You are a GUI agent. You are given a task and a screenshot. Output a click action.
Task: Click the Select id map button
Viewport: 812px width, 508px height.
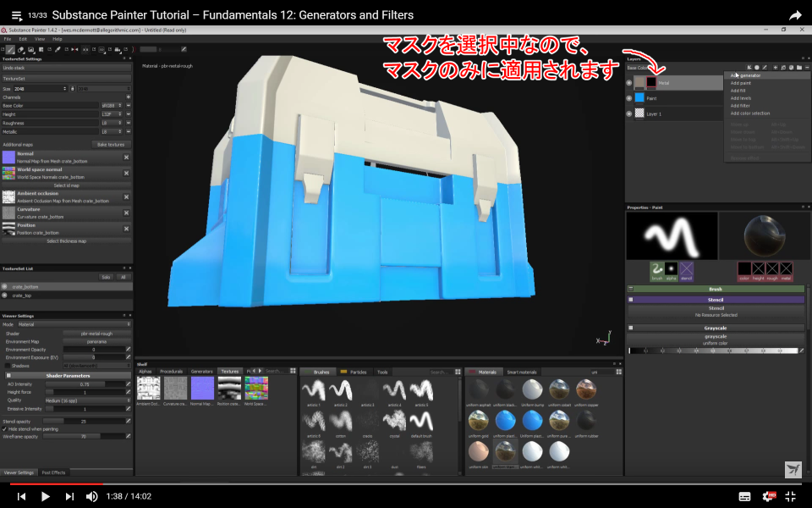coord(66,185)
